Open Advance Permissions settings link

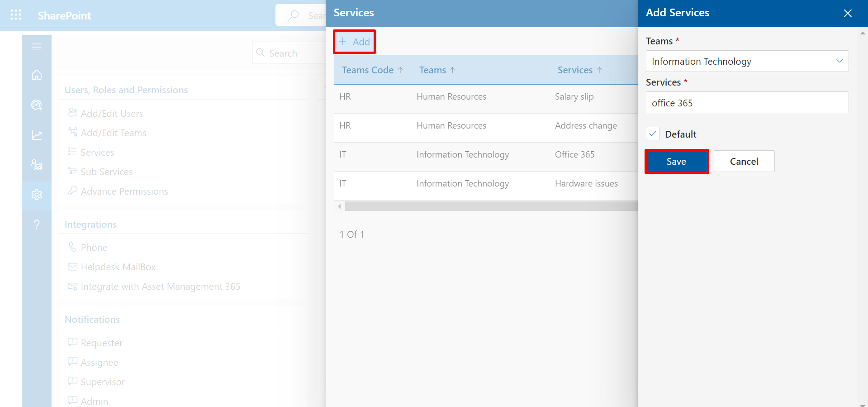coord(124,192)
